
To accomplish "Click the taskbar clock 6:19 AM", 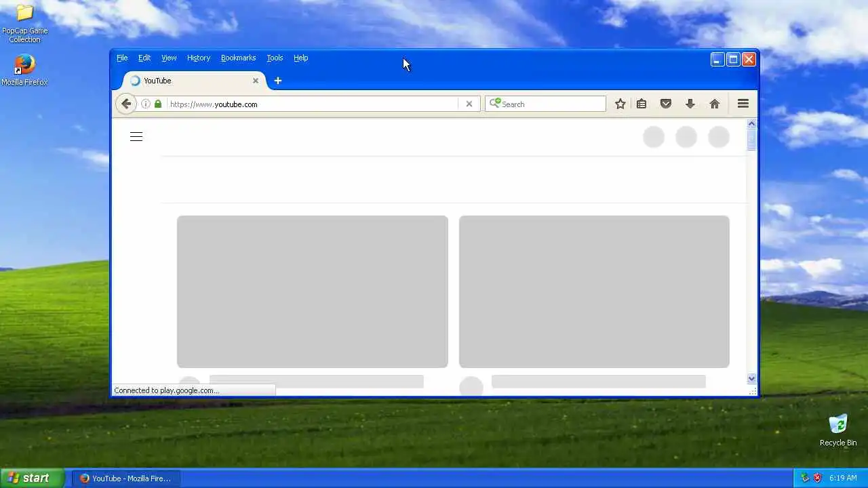I will click(x=843, y=478).
